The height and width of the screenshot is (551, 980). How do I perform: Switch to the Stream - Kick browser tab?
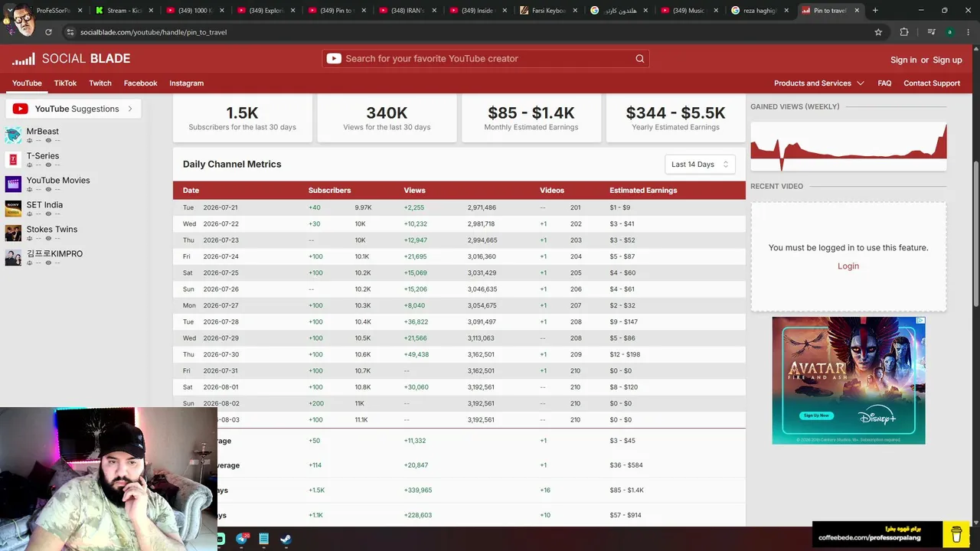point(122,11)
